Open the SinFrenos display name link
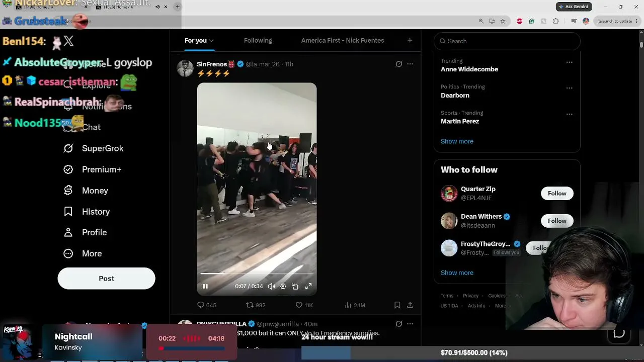This screenshot has width=644, height=362. click(212, 64)
